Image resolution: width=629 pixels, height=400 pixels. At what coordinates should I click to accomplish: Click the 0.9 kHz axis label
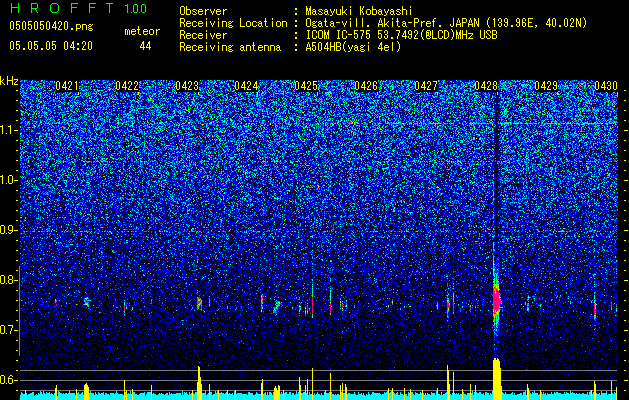[x=9, y=230]
